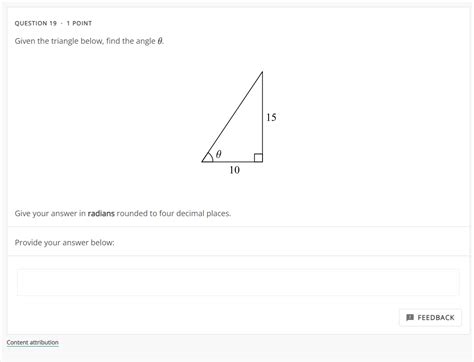Click the speech bubble icon on the Feedback button
This screenshot has width=474, height=362.
pyautogui.click(x=410, y=317)
